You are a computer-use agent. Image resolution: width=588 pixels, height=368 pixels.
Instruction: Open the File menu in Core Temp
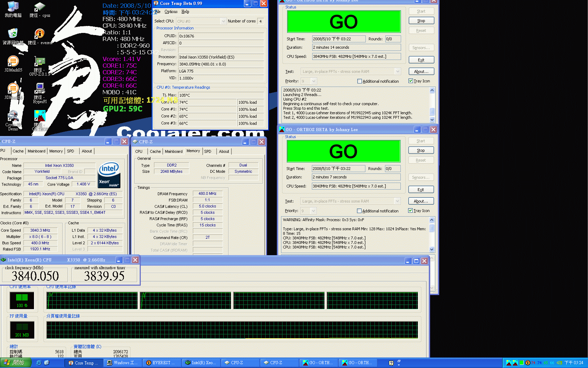[157, 12]
